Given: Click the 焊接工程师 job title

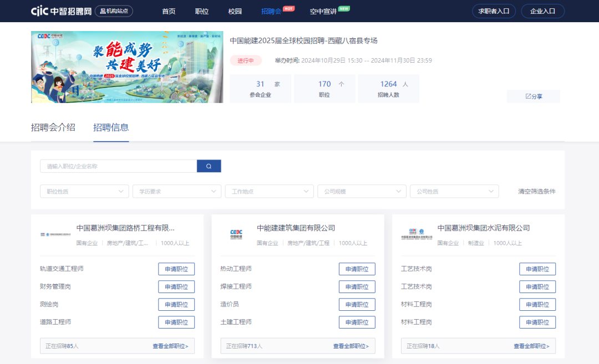Looking at the screenshot, I should click(236, 286).
